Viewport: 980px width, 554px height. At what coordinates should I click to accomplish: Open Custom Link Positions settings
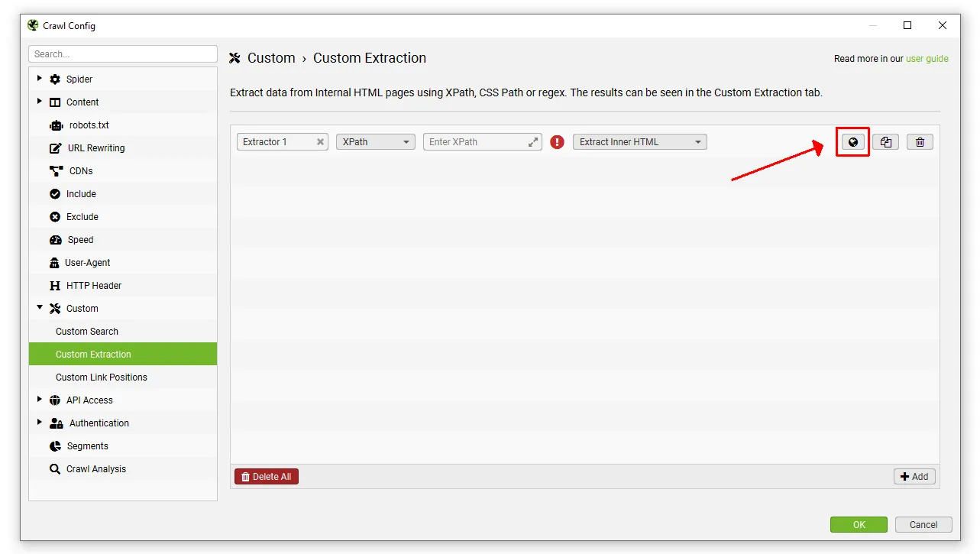pyautogui.click(x=102, y=377)
